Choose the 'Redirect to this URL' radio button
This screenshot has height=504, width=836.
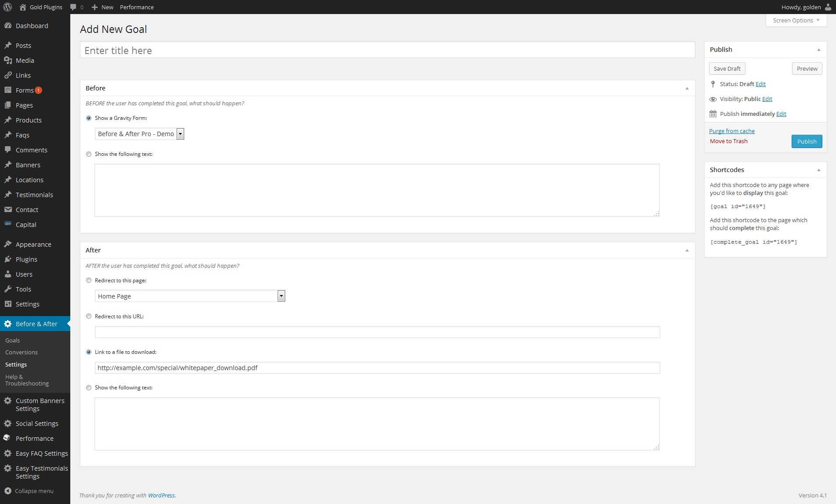(x=89, y=317)
